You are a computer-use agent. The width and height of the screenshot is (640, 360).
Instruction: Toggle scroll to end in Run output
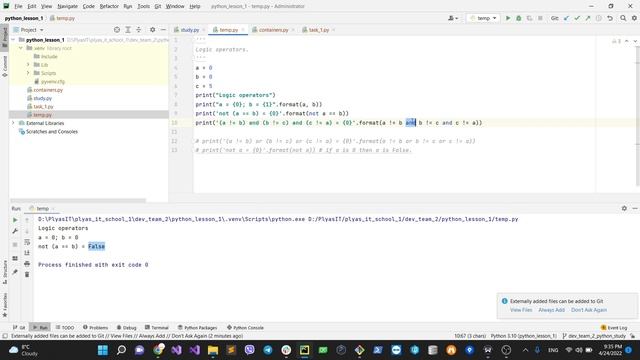pyautogui.click(x=27, y=253)
